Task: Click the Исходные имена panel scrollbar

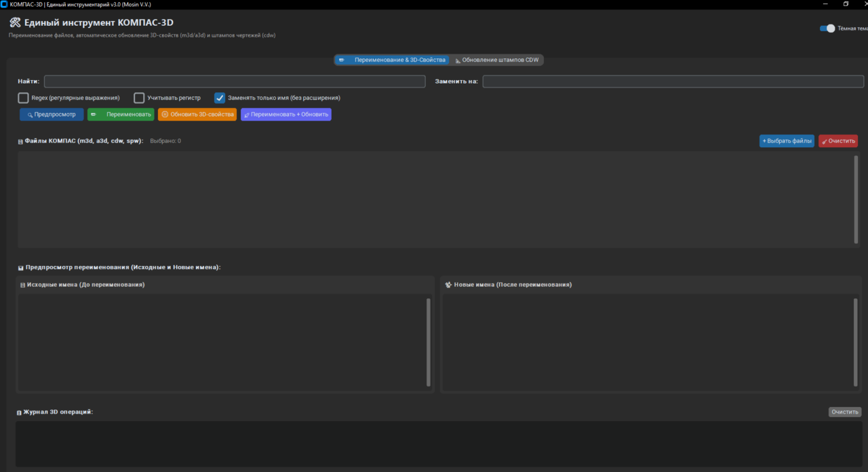Action: tap(429, 342)
